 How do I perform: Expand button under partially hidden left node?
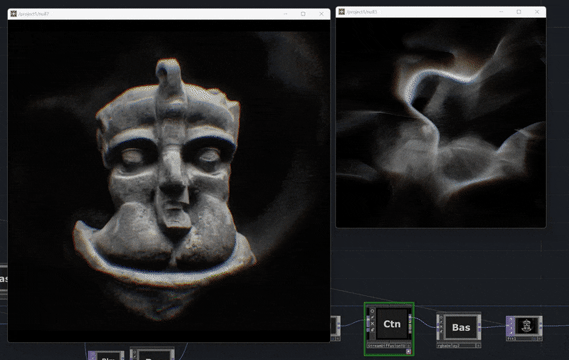click(x=338, y=339)
